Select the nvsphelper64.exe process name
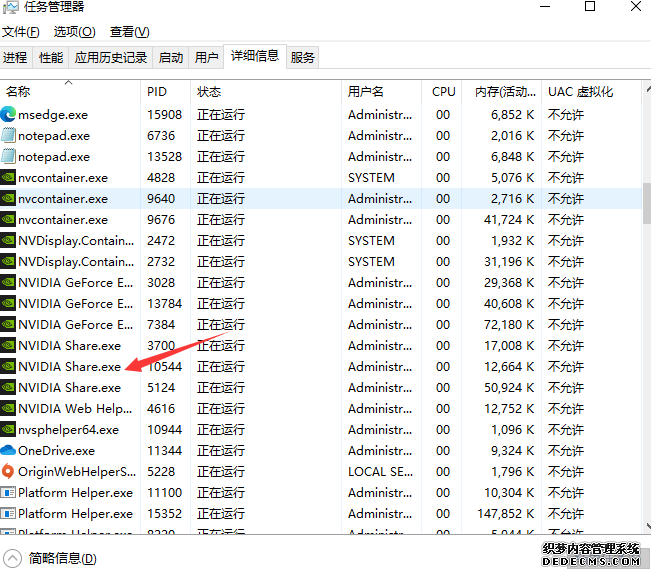651x576 pixels. pos(69,429)
